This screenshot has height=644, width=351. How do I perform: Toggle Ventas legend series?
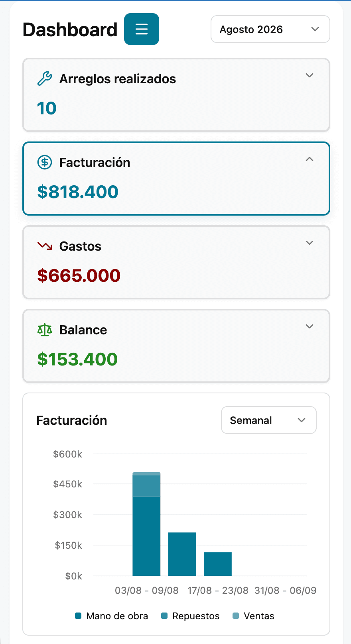click(254, 616)
